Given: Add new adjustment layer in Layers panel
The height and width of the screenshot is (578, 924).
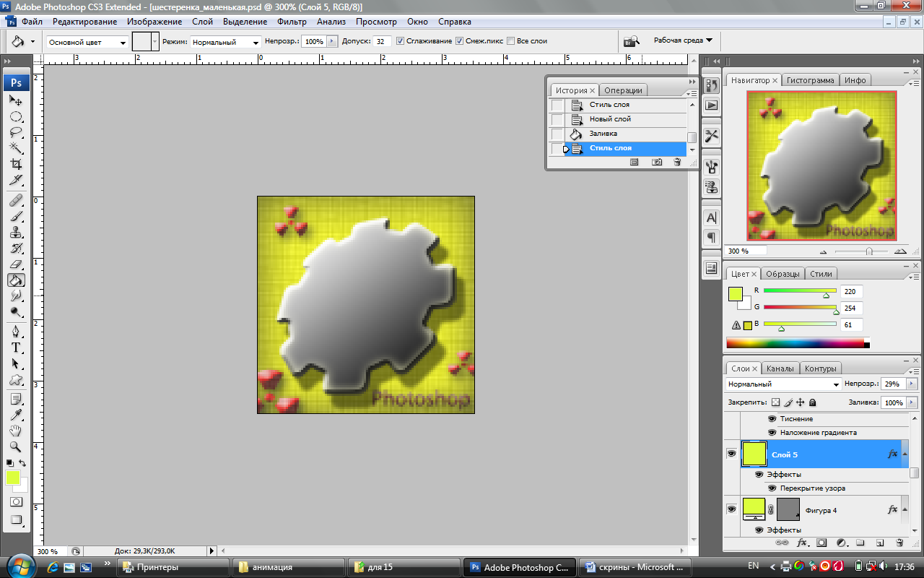Looking at the screenshot, I should [841, 542].
